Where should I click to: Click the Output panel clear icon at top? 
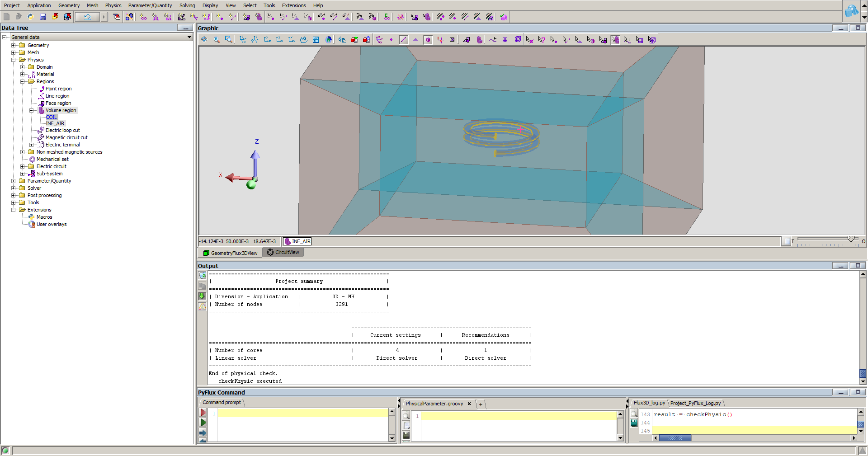pyautogui.click(x=202, y=275)
